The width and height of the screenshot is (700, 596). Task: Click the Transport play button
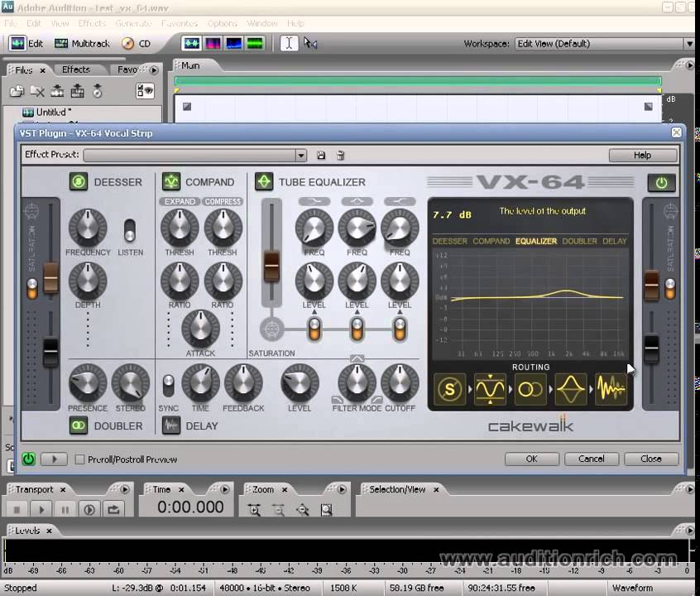click(x=41, y=509)
